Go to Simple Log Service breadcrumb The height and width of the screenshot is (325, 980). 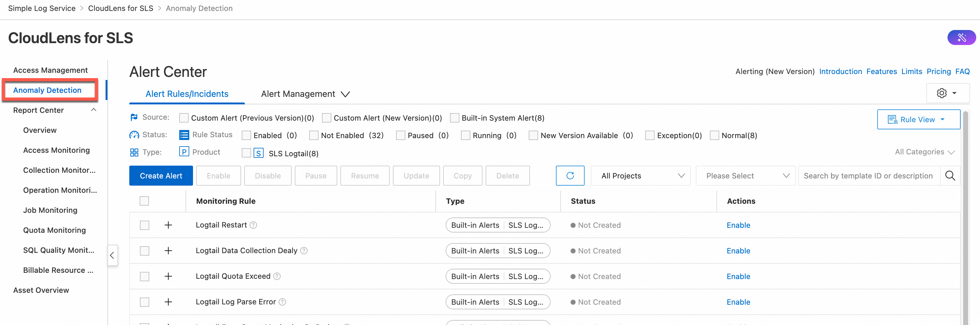point(42,8)
